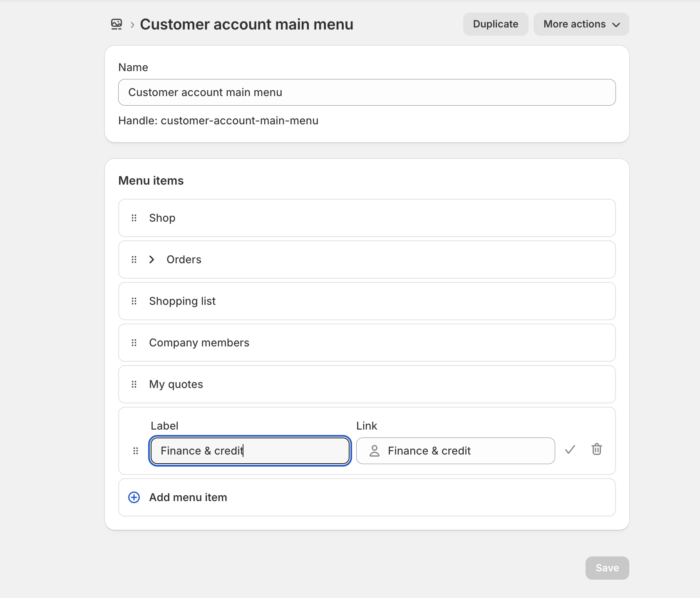The height and width of the screenshot is (598, 700).
Task: Click drag handle beside Orders item
Action: pyautogui.click(x=134, y=259)
